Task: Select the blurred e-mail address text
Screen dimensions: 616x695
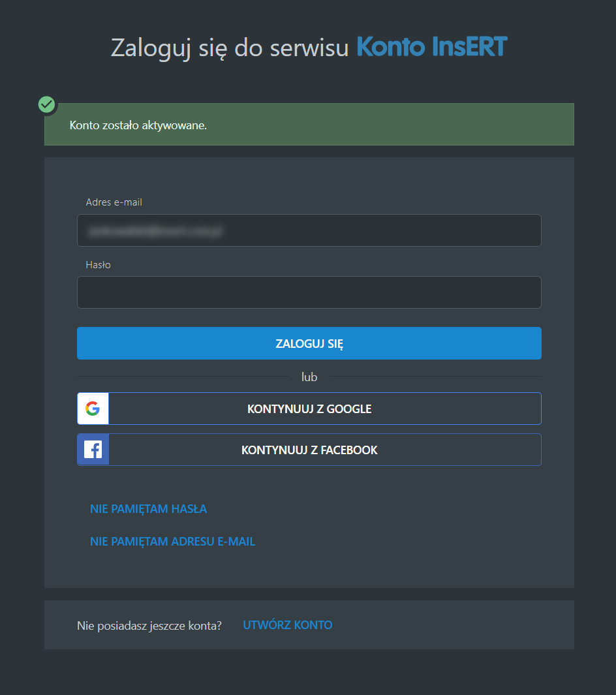Action: pos(153,230)
